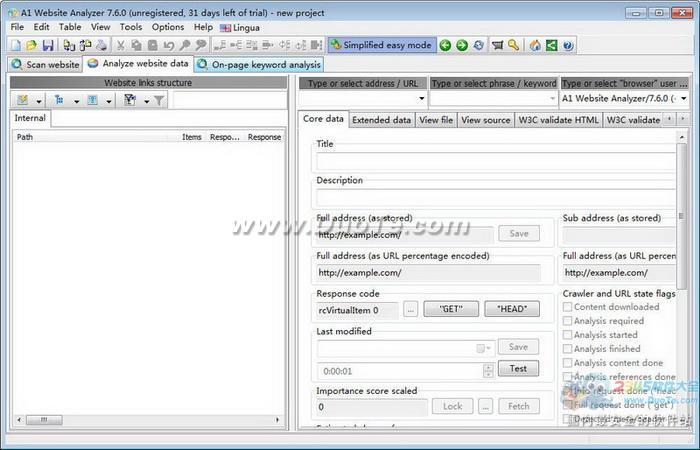Screen dimensions: 700x450
Task: Open the Options menu
Action: [168, 27]
